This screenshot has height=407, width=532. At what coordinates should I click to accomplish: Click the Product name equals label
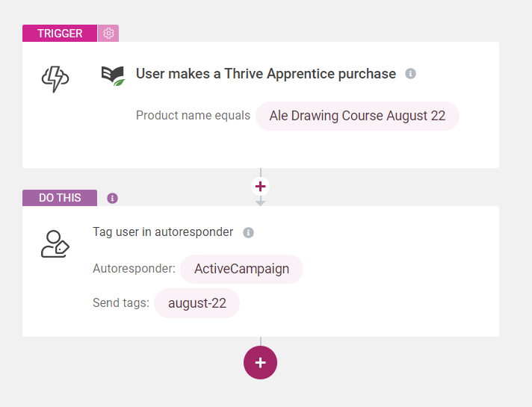[193, 116]
